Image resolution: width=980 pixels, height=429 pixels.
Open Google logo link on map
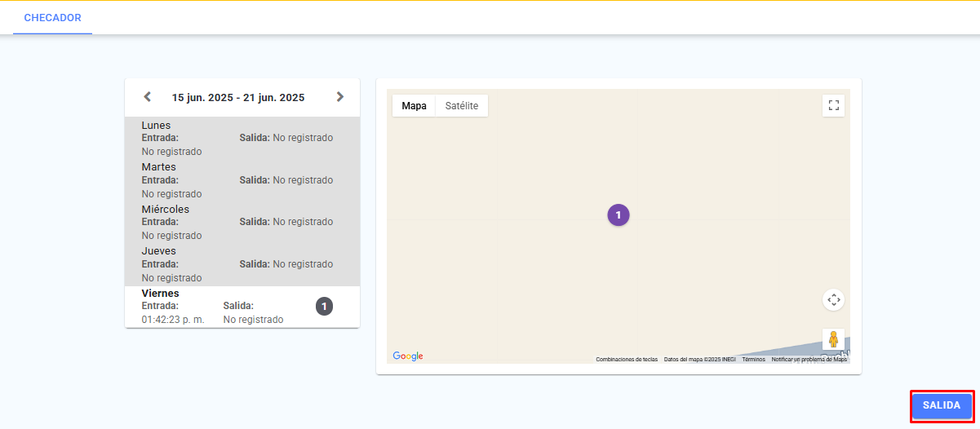coord(408,356)
